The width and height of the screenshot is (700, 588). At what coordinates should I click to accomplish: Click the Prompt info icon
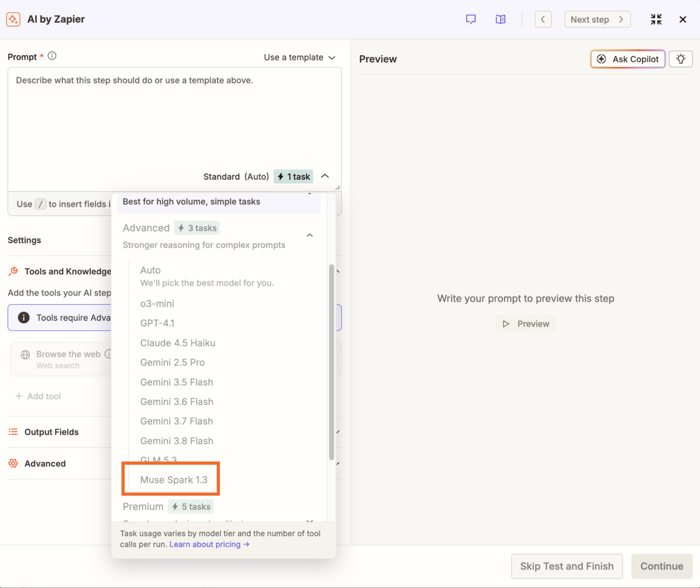(x=52, y=56)
